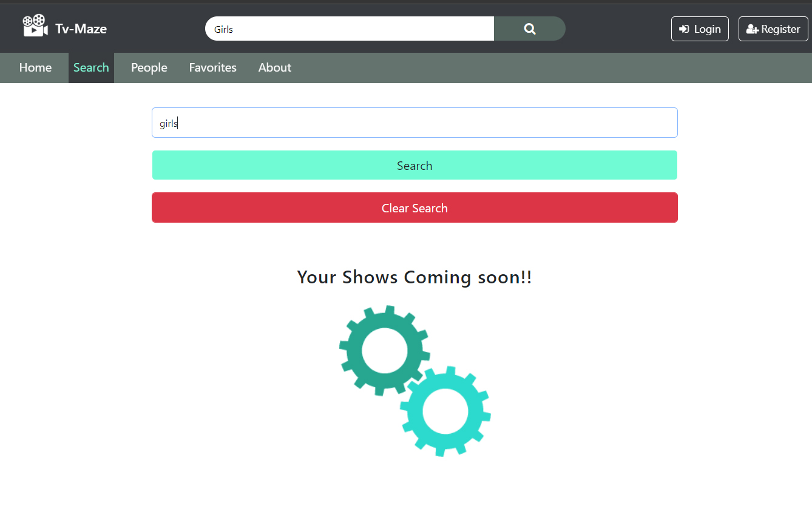
Task: Open the Home navigation tab
Action: tap(35, 67)
